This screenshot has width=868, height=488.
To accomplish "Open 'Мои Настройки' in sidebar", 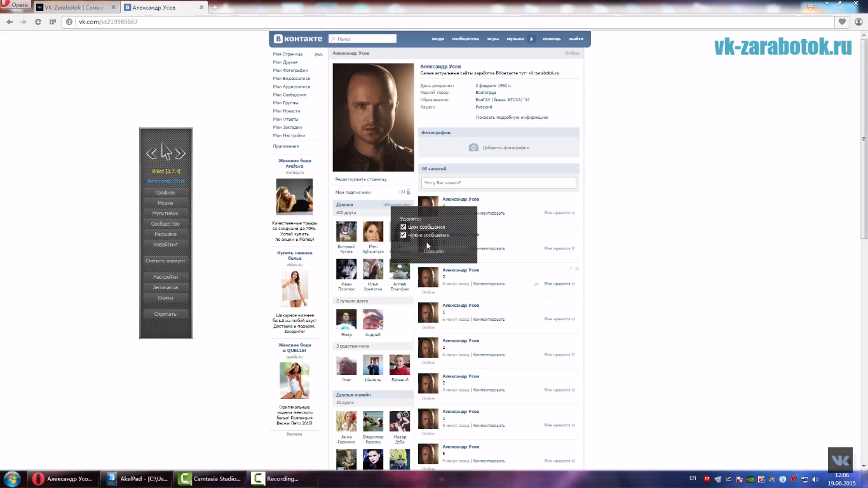I will coord(289,135).
